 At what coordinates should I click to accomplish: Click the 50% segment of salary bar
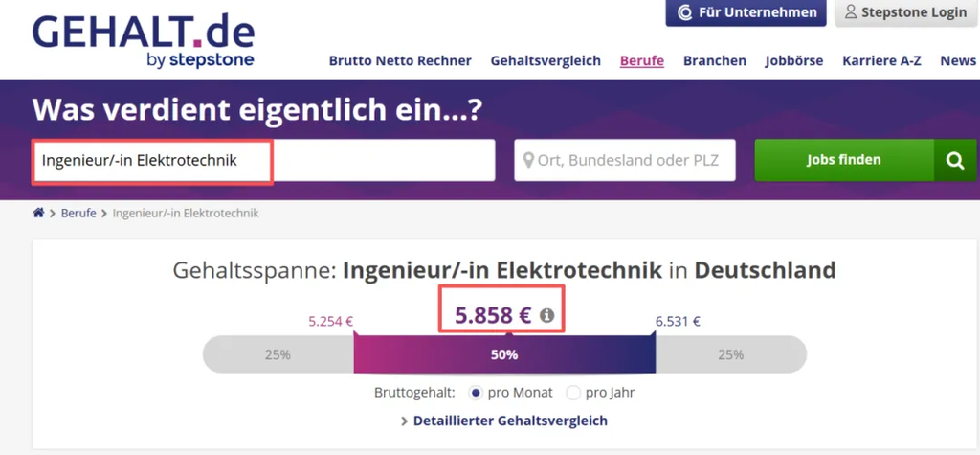(x=504, y=354)
